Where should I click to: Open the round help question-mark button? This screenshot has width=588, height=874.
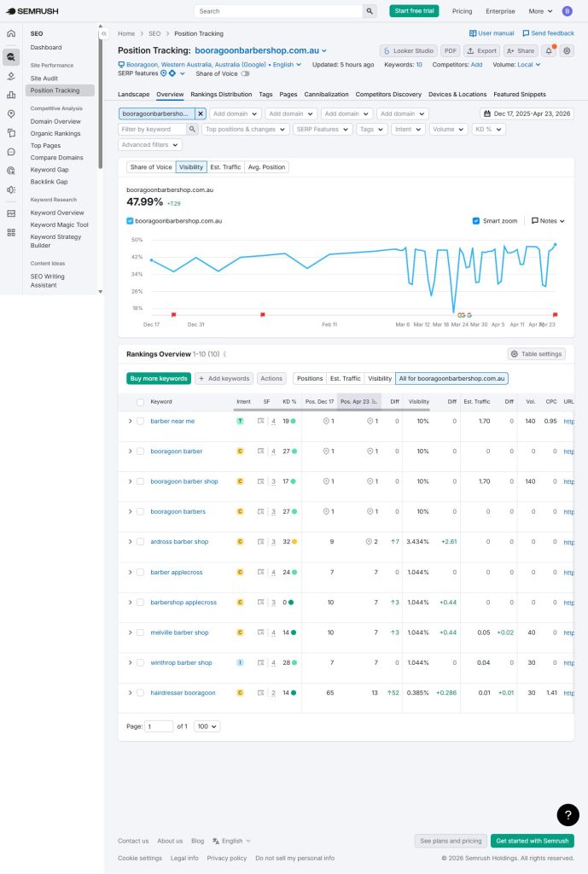[568, 815]
